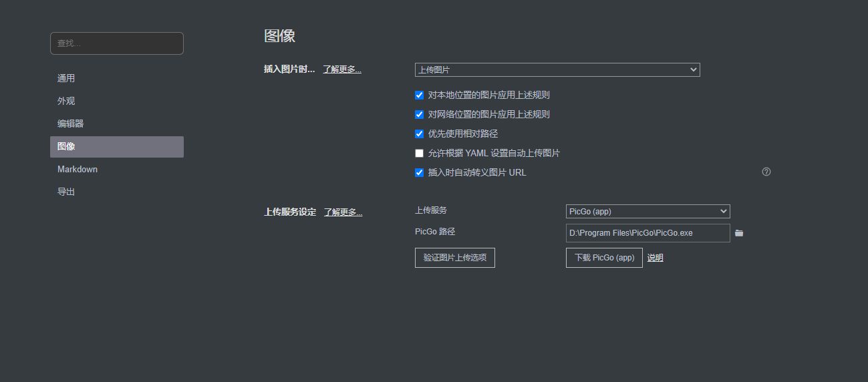The width and height of the screenshot is (868, 382).
Task: Uncheck 插入时自动转义图片 URL option
Action: pyautogui.click(x=420, y=173)
